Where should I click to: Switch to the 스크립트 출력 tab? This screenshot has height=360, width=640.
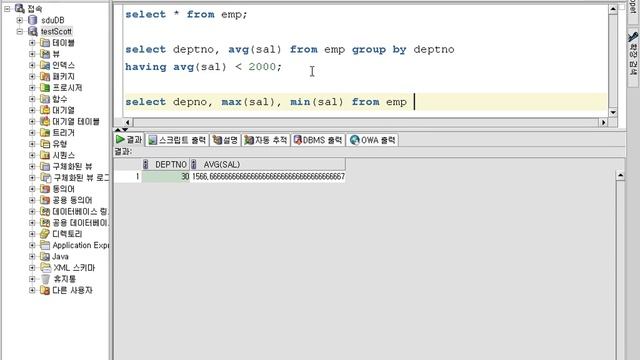click(x=178, y=140)
